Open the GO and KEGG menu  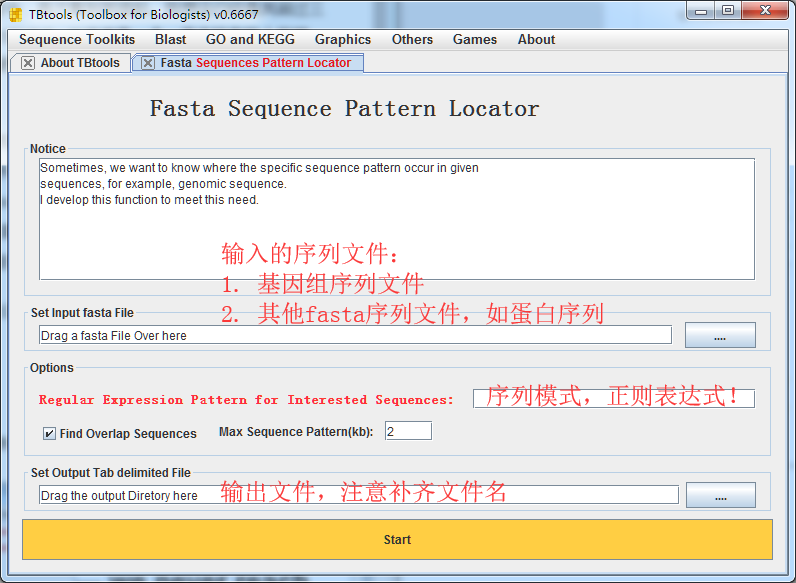pyautogui.click(x=250, y=40)
